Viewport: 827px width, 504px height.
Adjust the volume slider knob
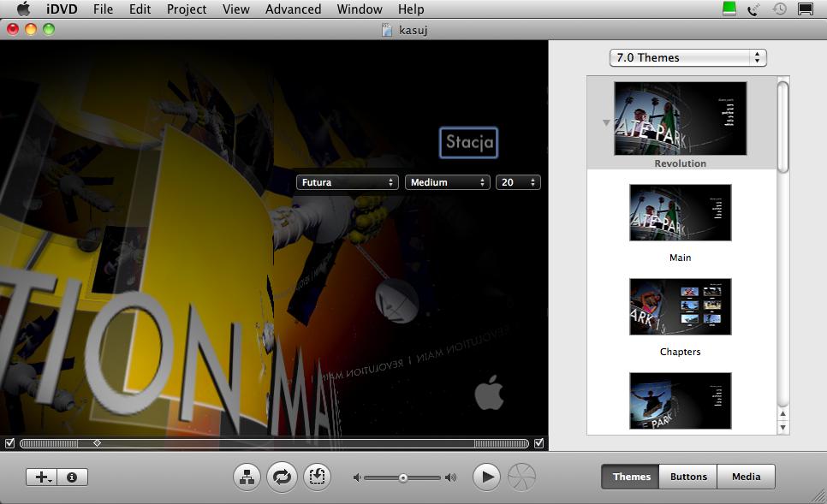pyautogui.click(x=403, y=477)
